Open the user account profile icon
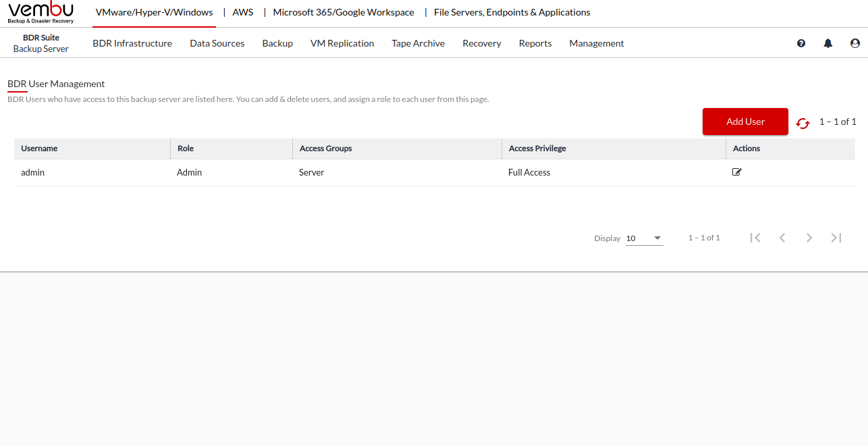Viewport: 868px width, 445px height. coord(855,43)
